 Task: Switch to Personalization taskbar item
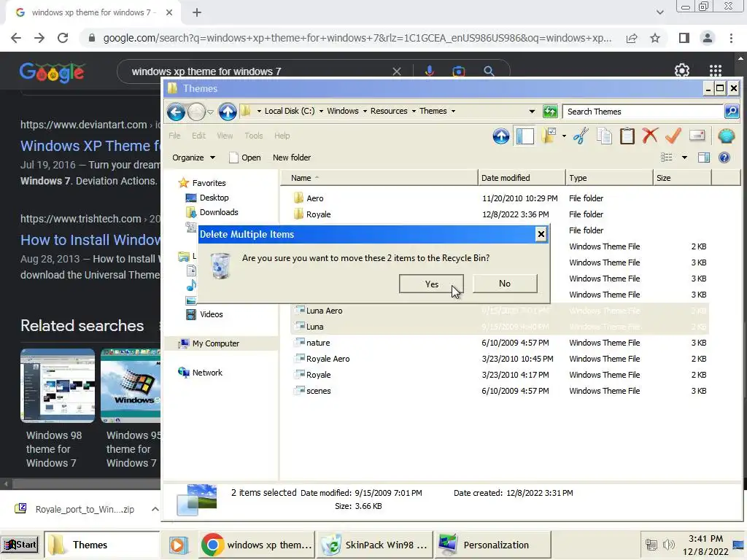492,545
